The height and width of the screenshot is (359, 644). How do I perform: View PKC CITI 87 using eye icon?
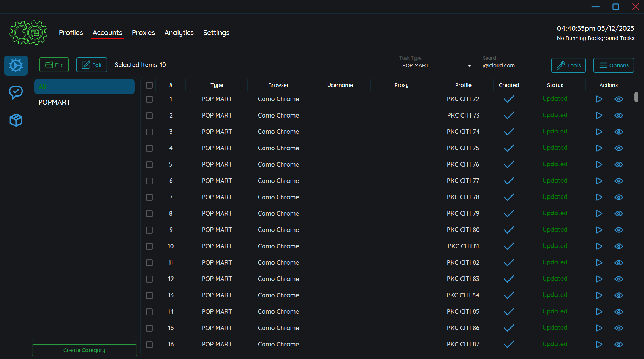click(619, 344)
